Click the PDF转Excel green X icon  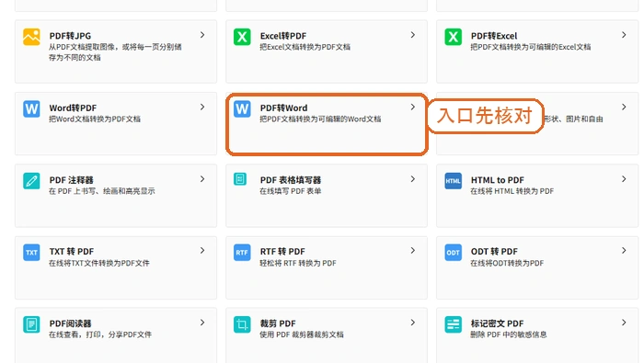(x=453, y=37)
